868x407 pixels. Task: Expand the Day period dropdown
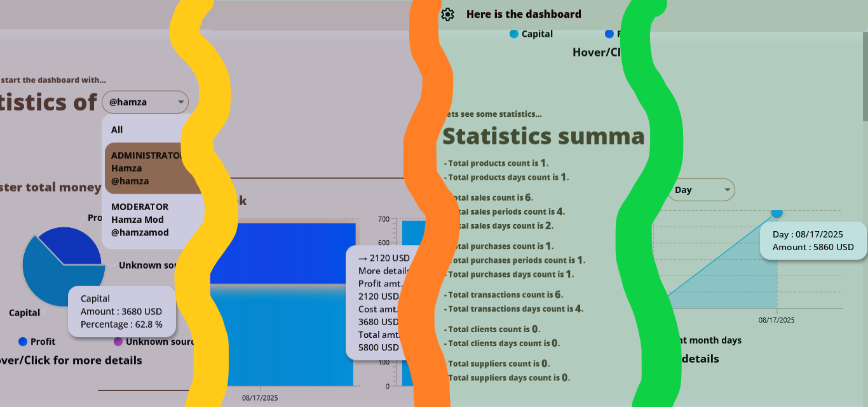click(x=700, y=190)
